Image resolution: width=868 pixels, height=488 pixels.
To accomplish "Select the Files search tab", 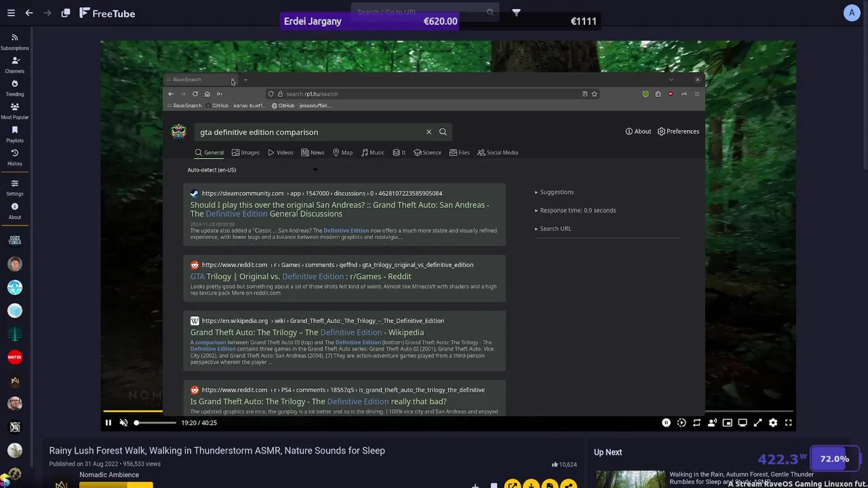I will (459, 152).
